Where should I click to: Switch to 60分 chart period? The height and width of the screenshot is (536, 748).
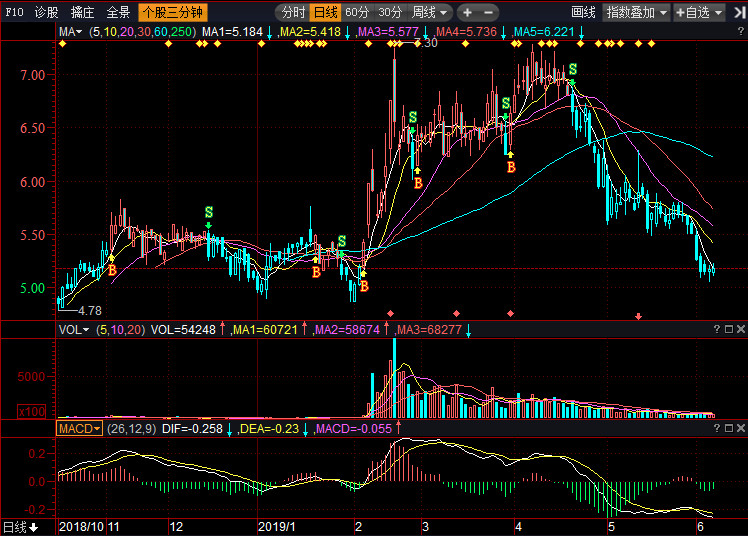(x=357, y=12)
